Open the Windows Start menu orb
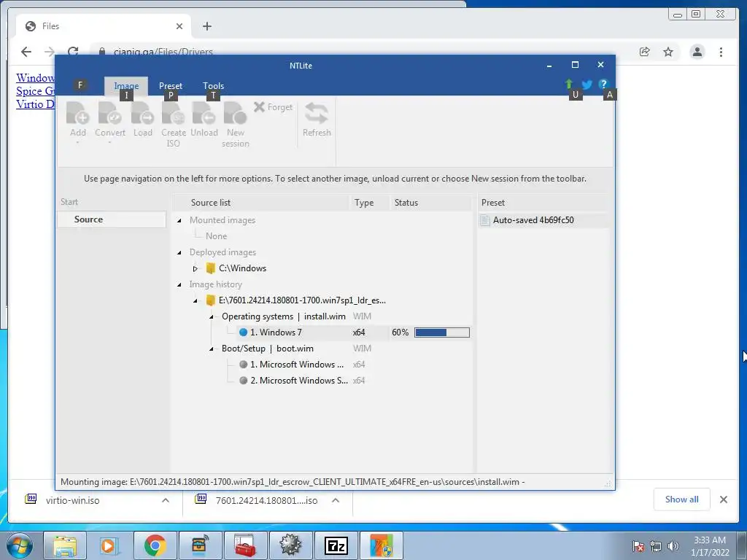Screen dimensions: 747x560 pyautogui.click(x=20, y=546)
